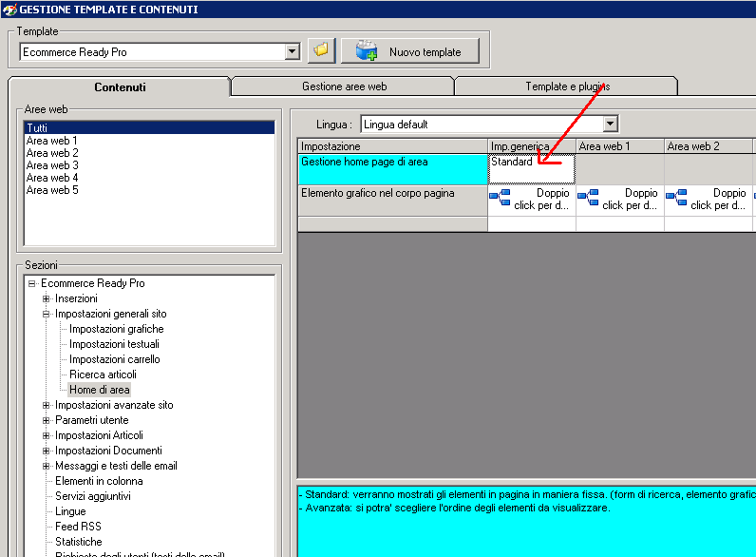Viewport: 756px width, 557px height.
Task: Open the Lingua default dropdown arrow
Action: (x=611, y=125)
